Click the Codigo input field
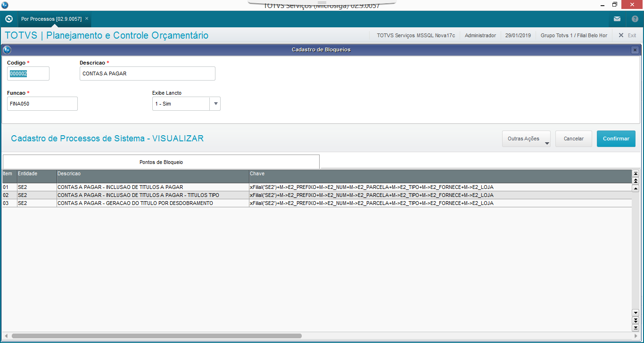 (28, 73)
